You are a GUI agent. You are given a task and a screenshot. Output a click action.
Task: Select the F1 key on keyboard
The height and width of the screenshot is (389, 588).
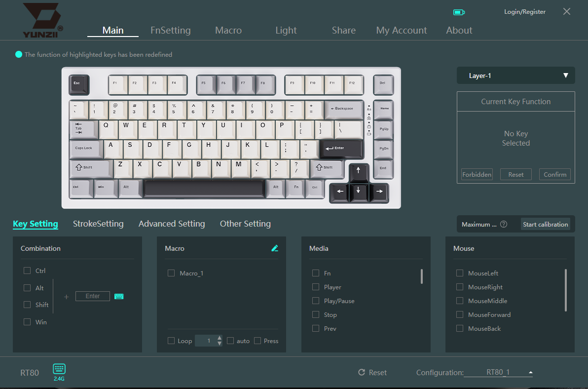118,84
